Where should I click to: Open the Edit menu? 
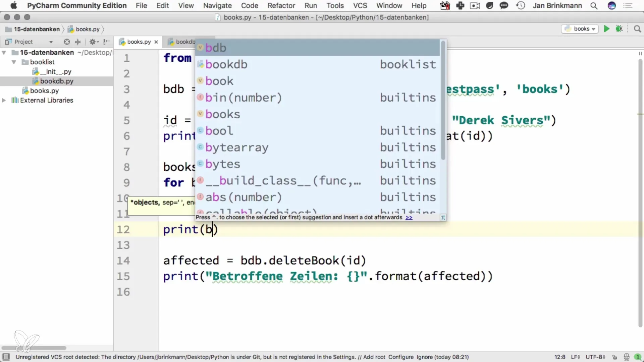163,6
